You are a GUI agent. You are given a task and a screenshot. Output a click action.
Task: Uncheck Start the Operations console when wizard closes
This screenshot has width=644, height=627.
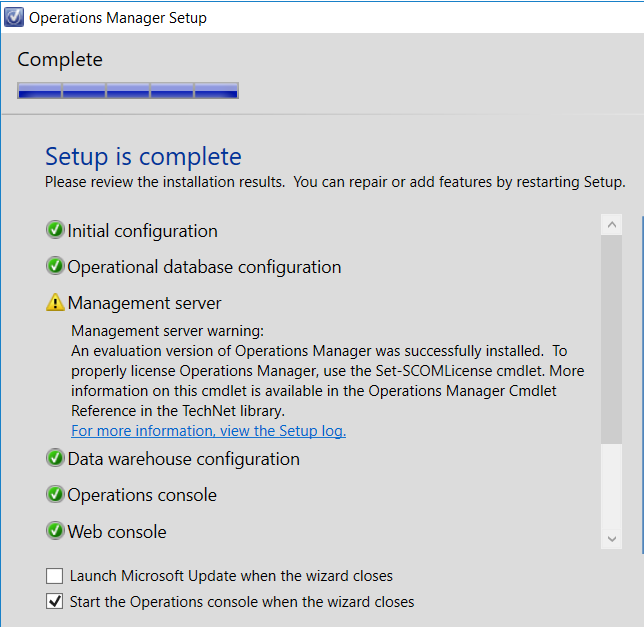pos(54,602)
